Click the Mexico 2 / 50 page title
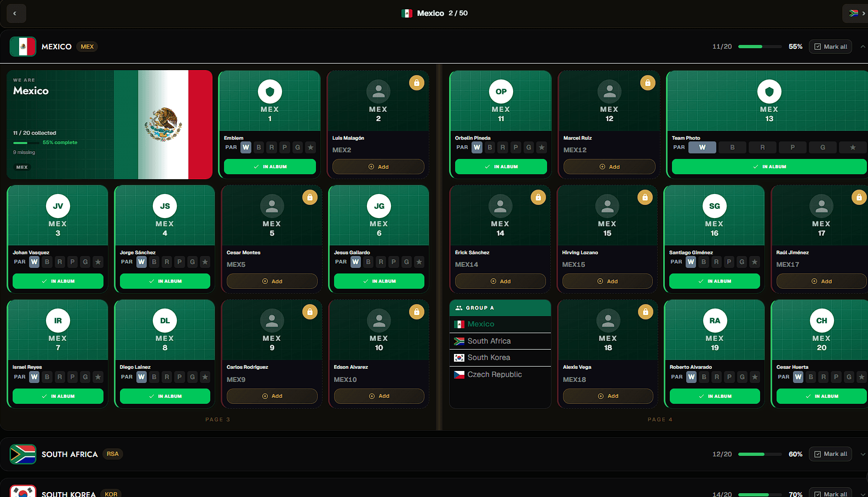The image size is (868, 497). pos(434,13)
